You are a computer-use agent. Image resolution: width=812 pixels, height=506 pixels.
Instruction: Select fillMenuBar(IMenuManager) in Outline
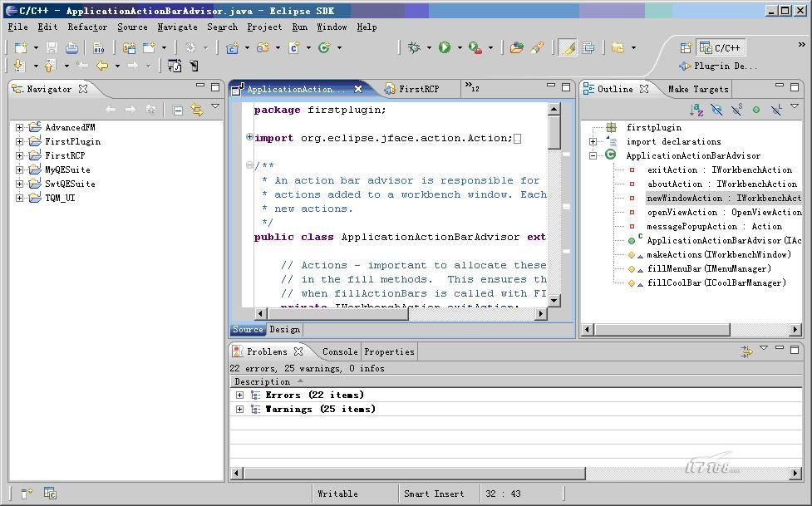[x=709, y=269]
